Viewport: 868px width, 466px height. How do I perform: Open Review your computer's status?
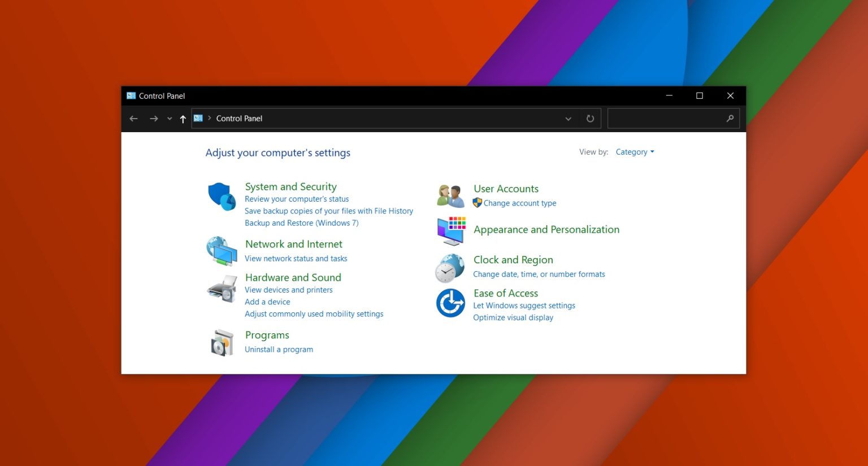297,199
